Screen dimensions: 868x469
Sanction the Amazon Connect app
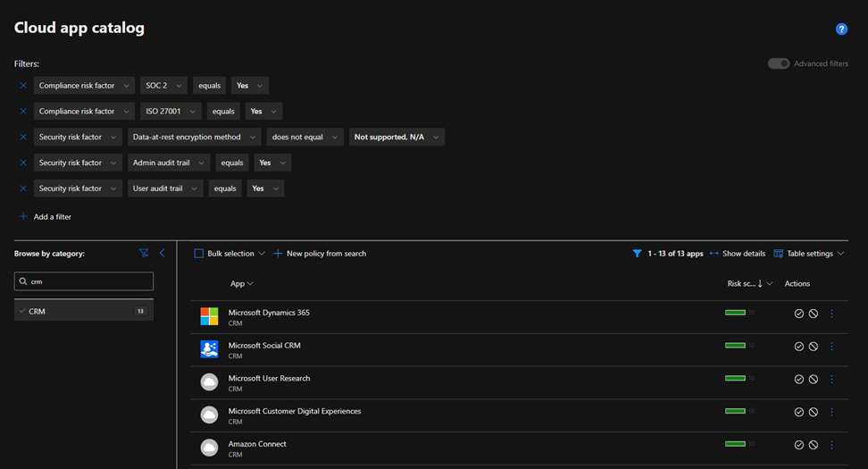tap(799, 445)
